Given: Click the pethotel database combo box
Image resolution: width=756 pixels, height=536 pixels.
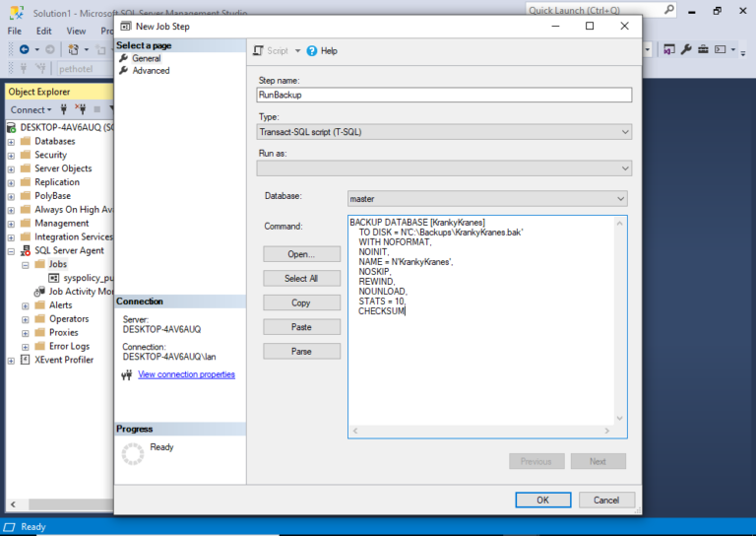Looking at the screenshot, I should [85, 69].
